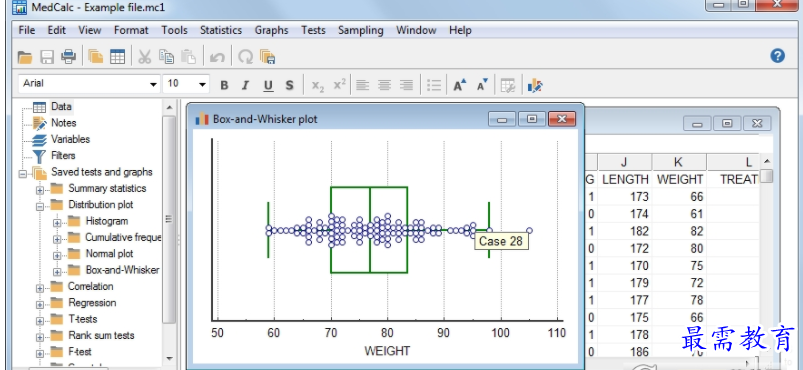Select column K header in spreadsheet
This screenshot has height=370, width=803.
tap(679, 162)
